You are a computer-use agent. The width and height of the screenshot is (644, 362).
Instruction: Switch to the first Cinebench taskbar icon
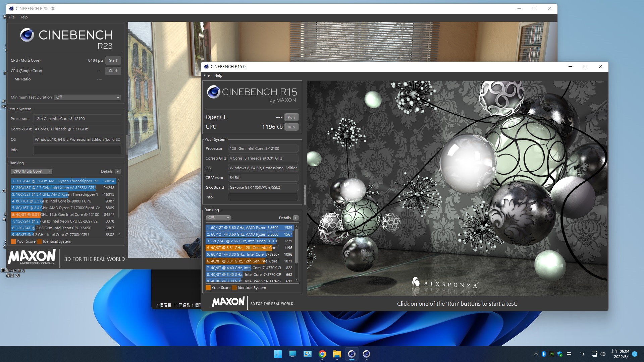pos(352,354)
